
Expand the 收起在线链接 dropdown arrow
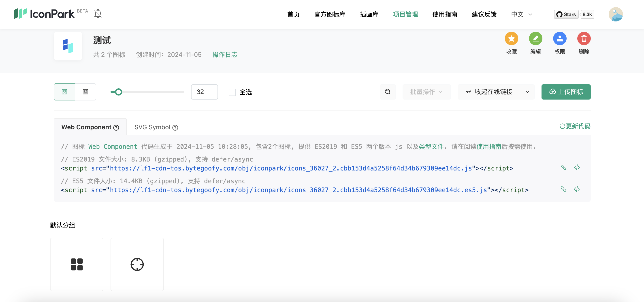[x=527, y=92]
